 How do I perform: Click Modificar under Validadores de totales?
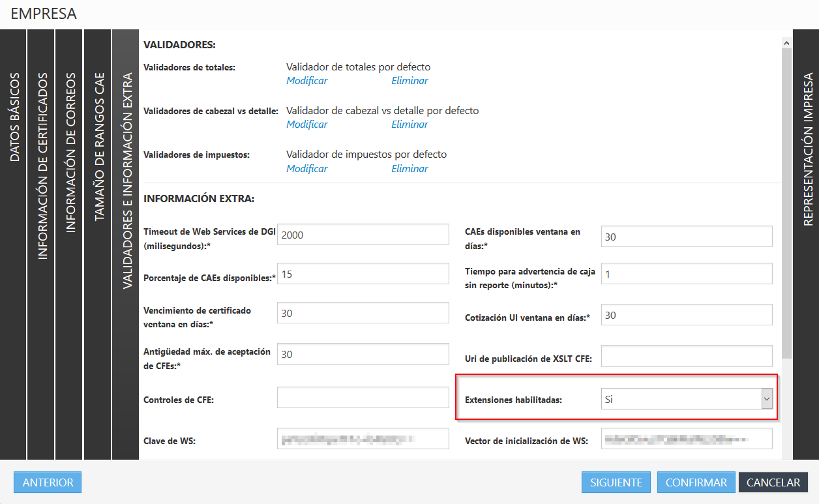[306, 80]
